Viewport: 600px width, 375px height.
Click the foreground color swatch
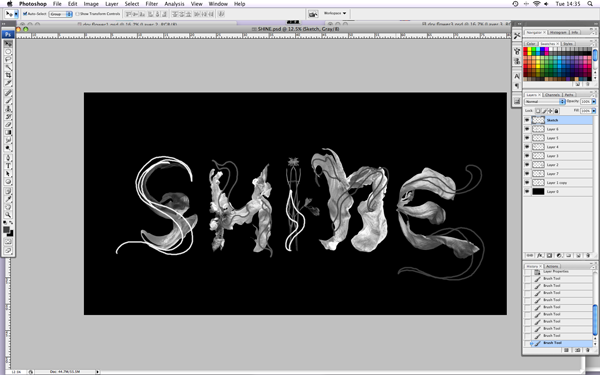7,230
